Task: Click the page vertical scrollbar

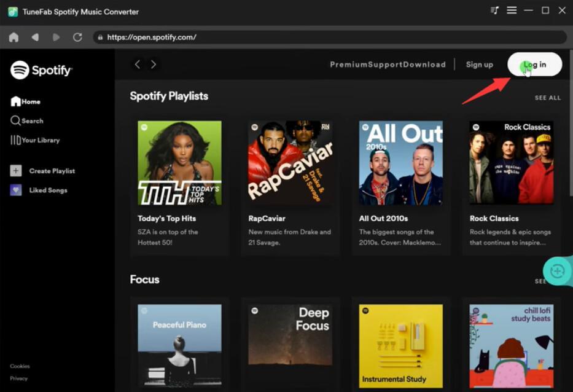Action: coord(571,124)
